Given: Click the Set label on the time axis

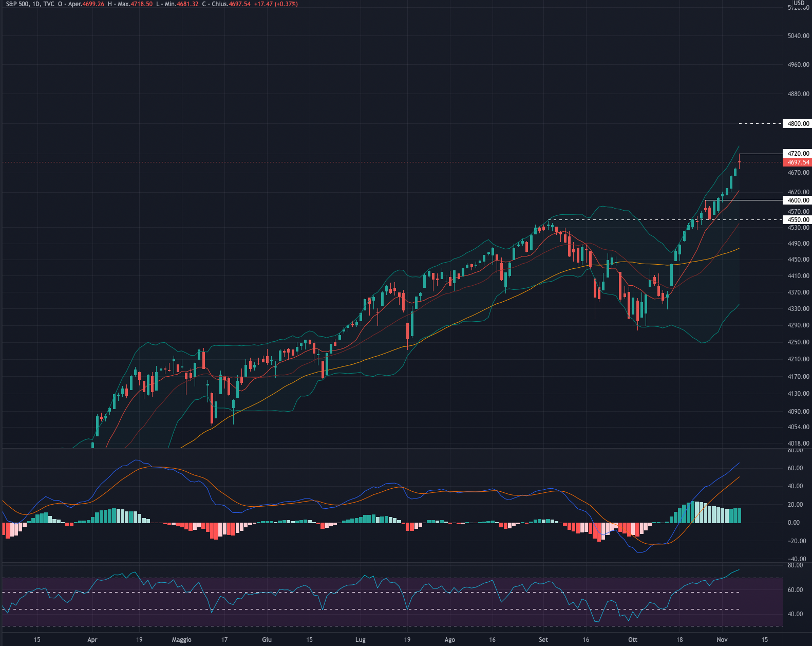Looking at the screenshot, I should tap(543, 640).
